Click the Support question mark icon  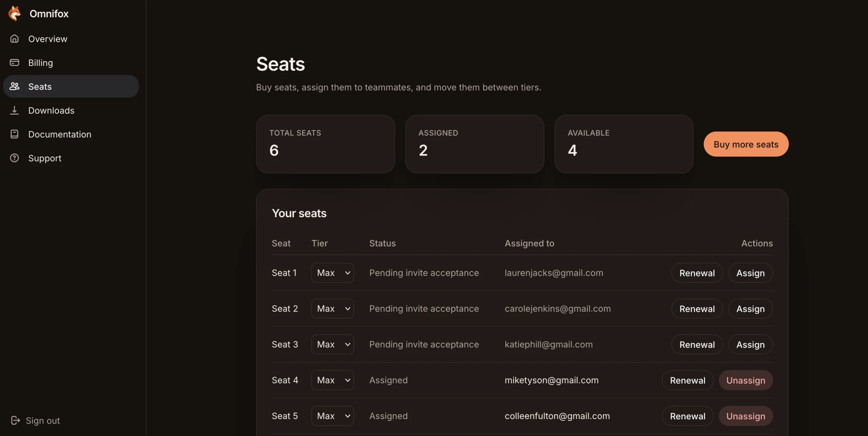(x=14, y=158)
